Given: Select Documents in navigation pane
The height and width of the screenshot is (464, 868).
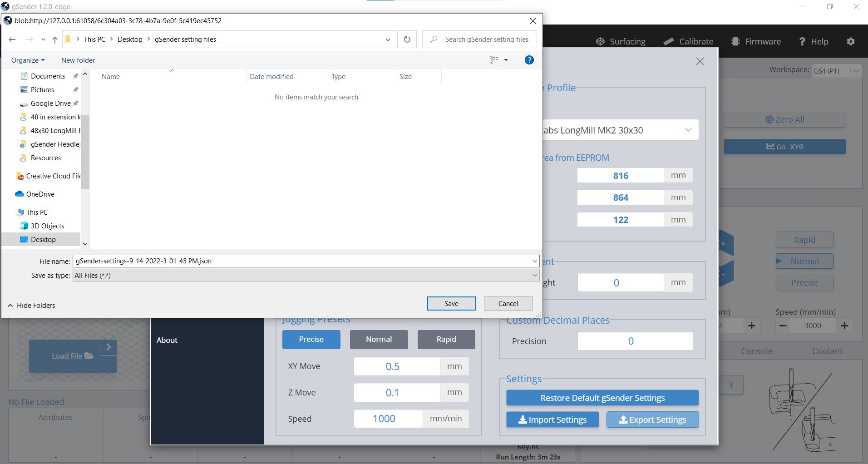Looking at the screenshot, I should [48, 76].
